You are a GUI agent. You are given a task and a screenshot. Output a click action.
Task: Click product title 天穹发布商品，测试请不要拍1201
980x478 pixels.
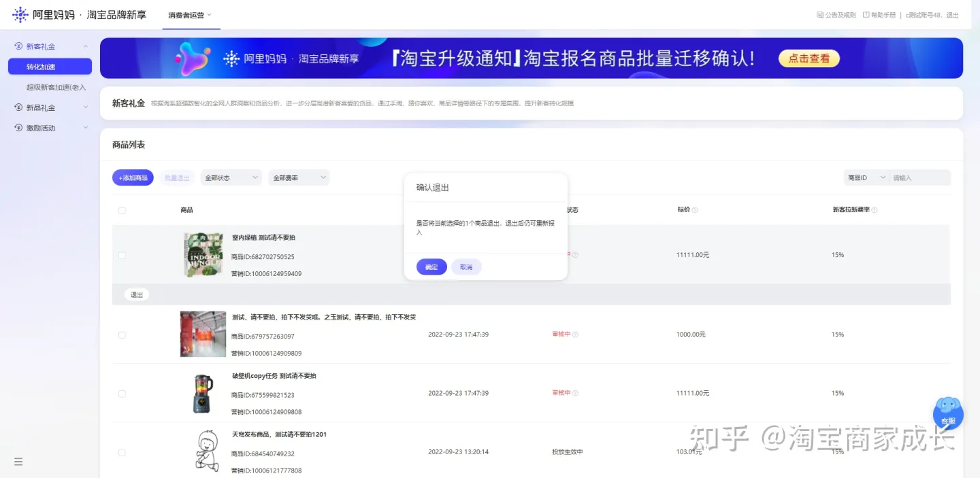[279, 434]
